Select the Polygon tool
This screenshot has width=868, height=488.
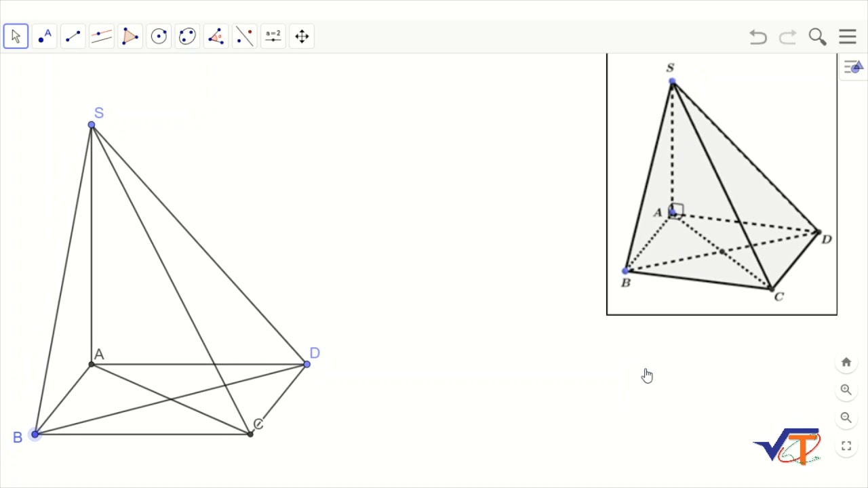click(130, 36)
